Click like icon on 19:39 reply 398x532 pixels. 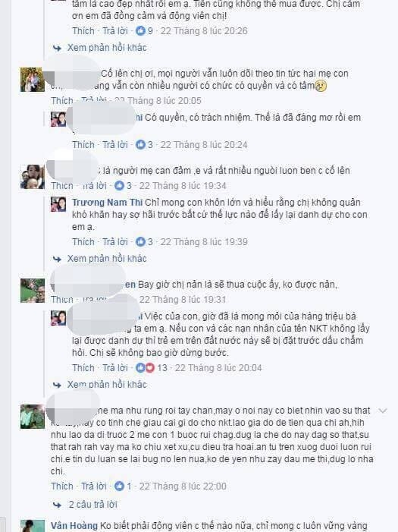click(x=140, y=242)
